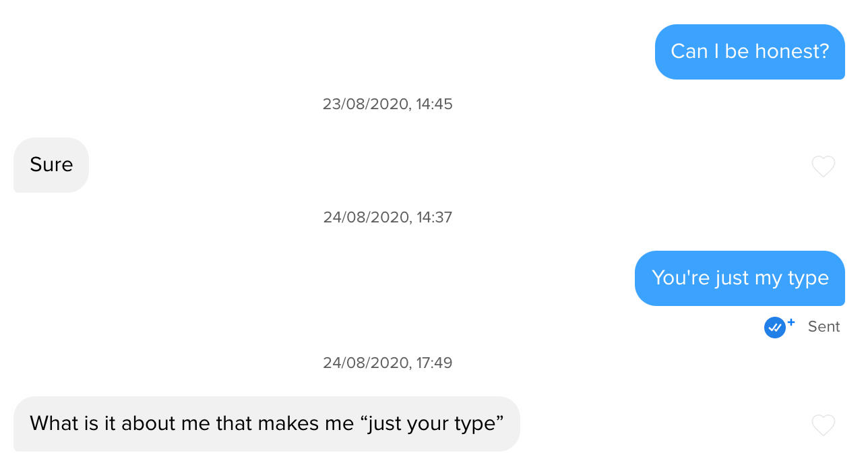Select the "What is it about me" message
The height and width of the screenshot is (461, 868).
(267, 424)
